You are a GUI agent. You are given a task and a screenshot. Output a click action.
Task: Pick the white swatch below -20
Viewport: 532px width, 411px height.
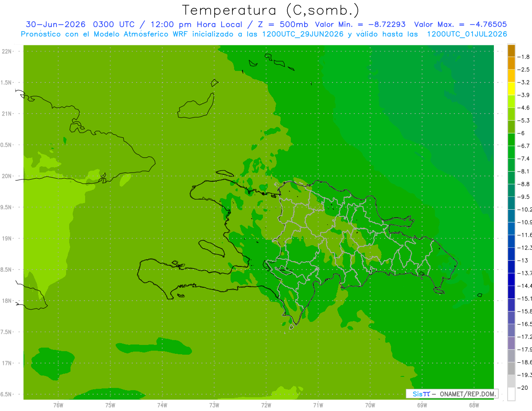click(511, 394)
